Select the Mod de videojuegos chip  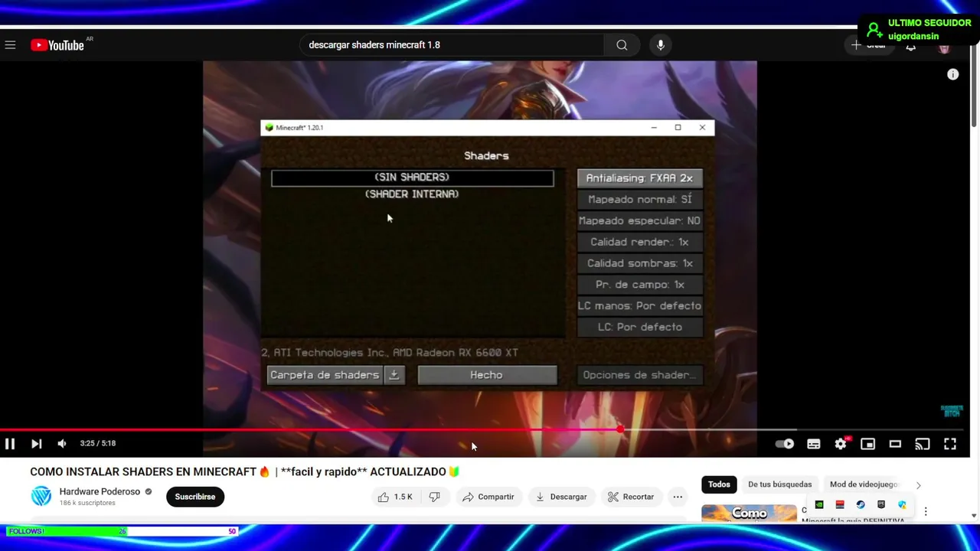864,484
